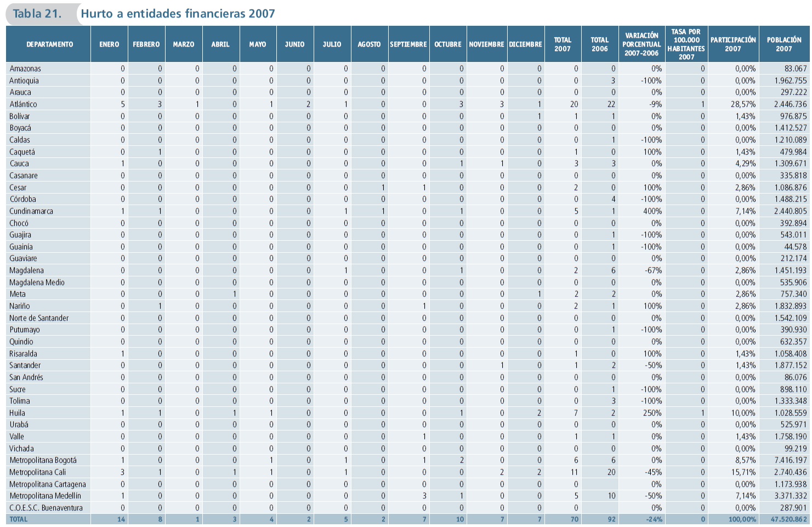Image resolution: width=812 pixels, height=527 pixels.
Task: Select the 28,57% participation value for Atlántico
Action: click(743, 104)
